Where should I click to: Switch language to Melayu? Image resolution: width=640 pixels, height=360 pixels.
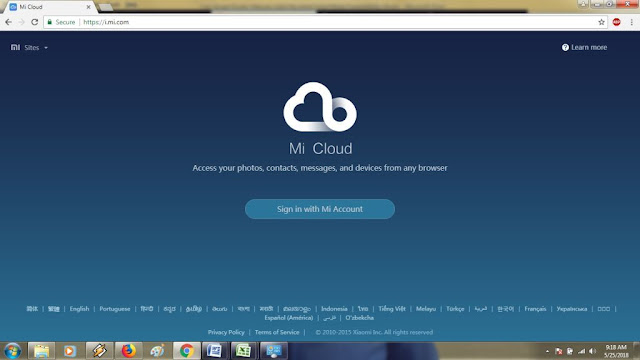426,309
